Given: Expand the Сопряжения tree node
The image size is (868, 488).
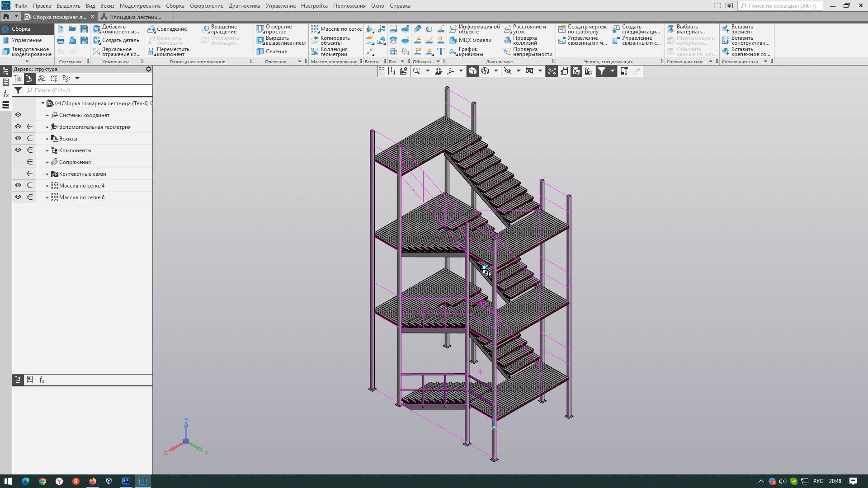Looking at the screenshot, I should click(47, 162).
